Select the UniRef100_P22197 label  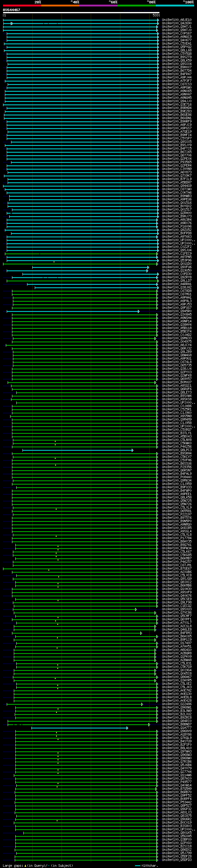point(177,515)
